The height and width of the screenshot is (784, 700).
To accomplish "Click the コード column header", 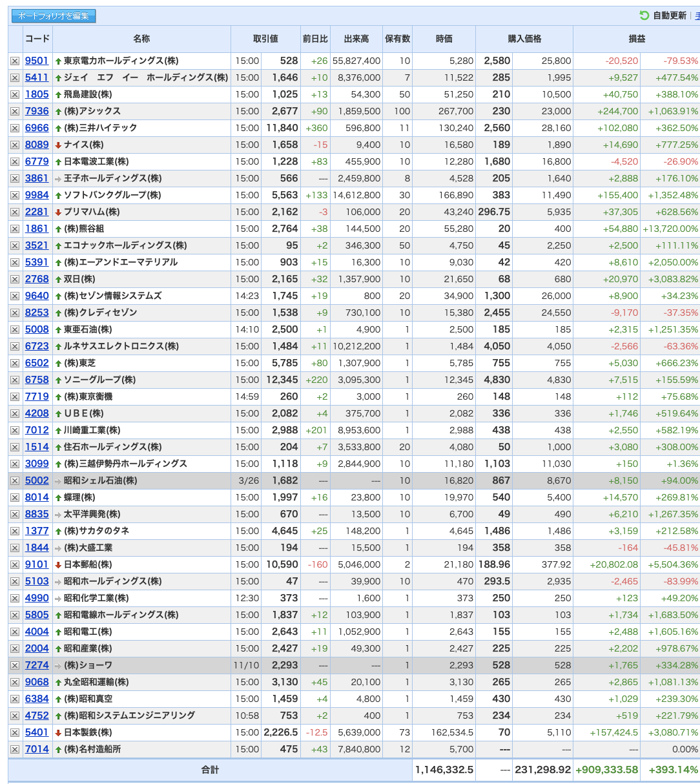I will click(x=37, y=39).
